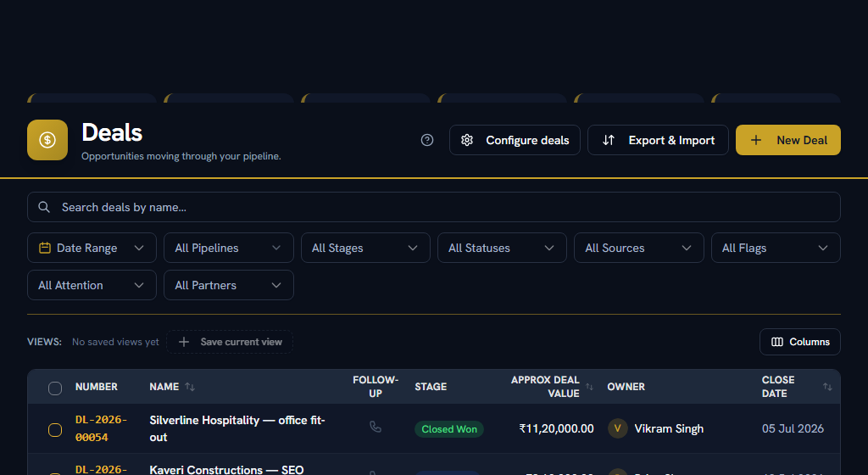Click the STAGE column header
Screen dimensions: 868x475
(431, 387)
